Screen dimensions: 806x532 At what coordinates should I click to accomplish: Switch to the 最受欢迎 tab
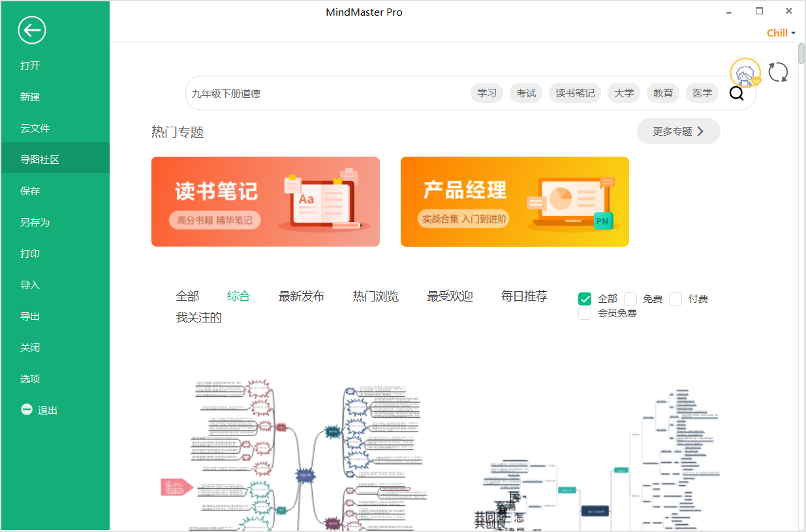[450, 296]
